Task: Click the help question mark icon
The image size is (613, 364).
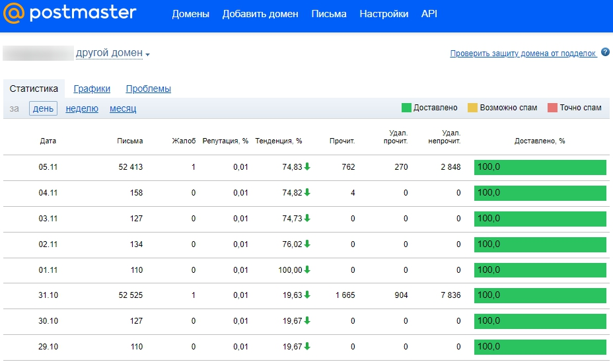Action: (x=605, y=53)
